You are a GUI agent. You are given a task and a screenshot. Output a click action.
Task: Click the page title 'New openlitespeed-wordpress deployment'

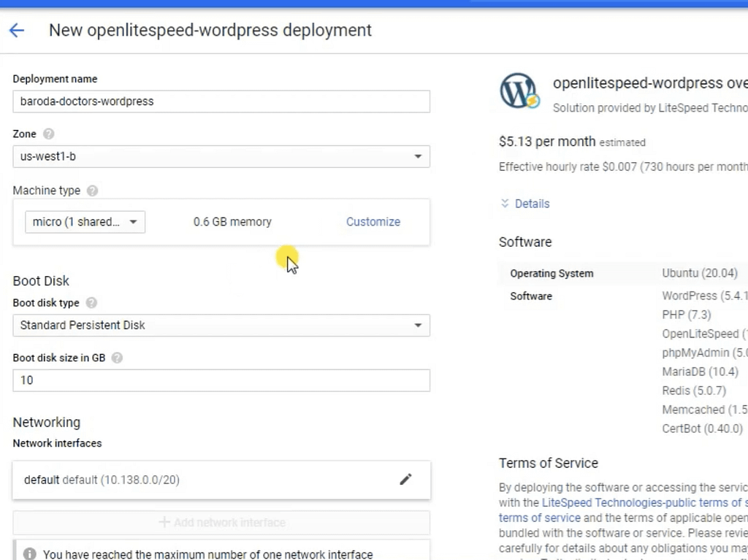coord(210,30)
